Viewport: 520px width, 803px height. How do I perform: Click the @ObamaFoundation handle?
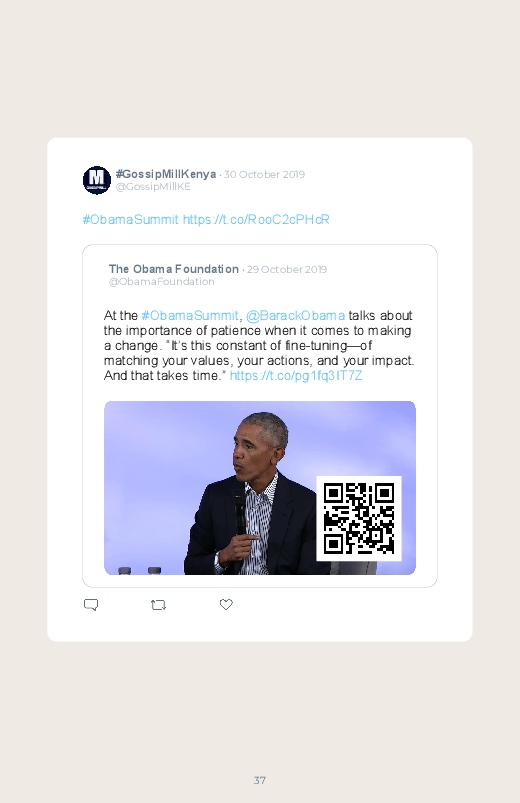pos(161,282)
